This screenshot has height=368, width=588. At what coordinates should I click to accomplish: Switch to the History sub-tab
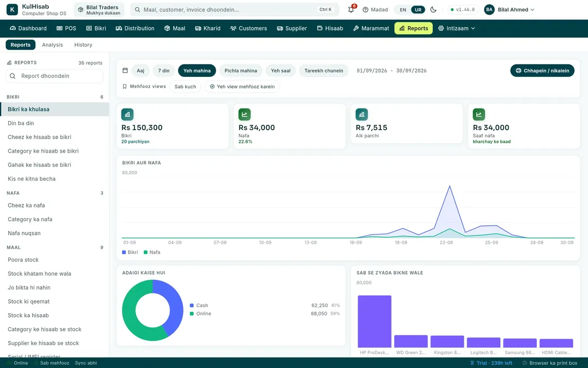(x=83, y=45)
